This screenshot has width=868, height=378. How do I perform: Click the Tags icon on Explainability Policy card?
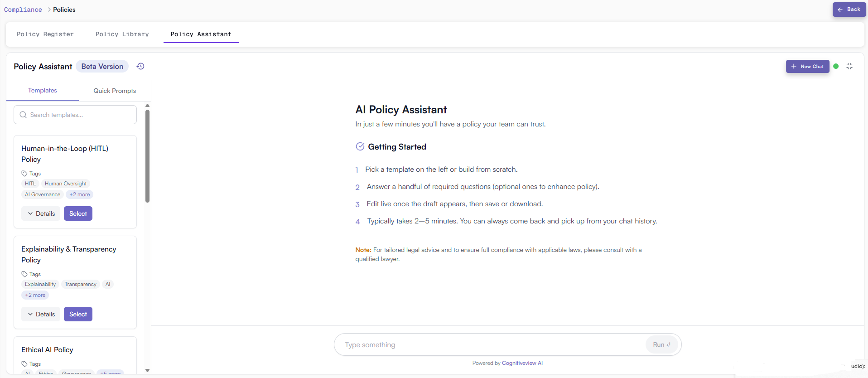click(x=24, y=274)
